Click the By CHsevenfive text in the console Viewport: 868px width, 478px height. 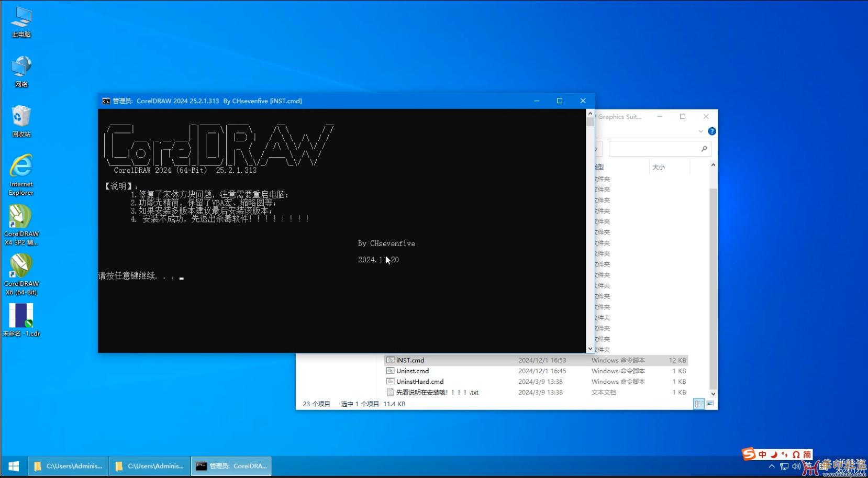click(x=386, y=243)
